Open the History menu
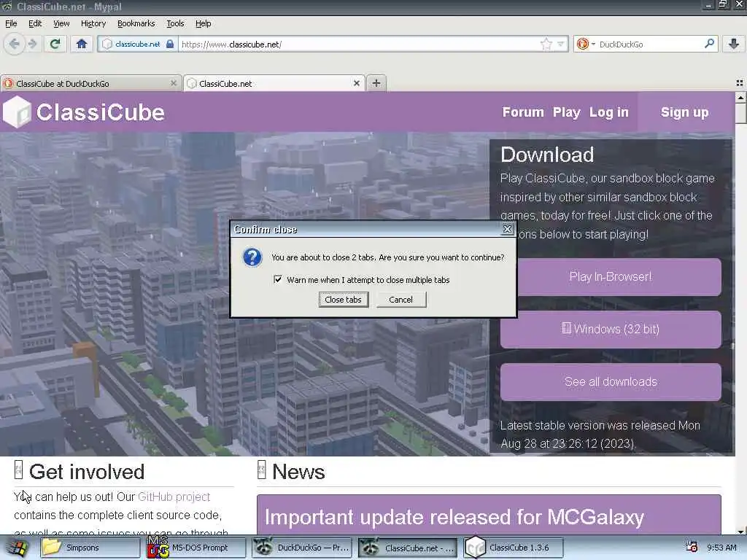The image size is (747, 560). click(x=93, y=23)
